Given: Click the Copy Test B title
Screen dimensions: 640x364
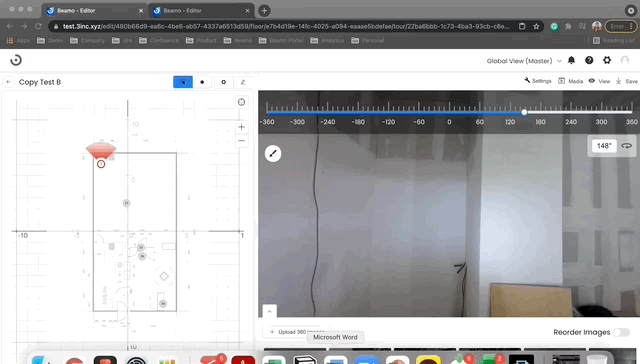Looking at the screenshot, I should tap(40, 82).
